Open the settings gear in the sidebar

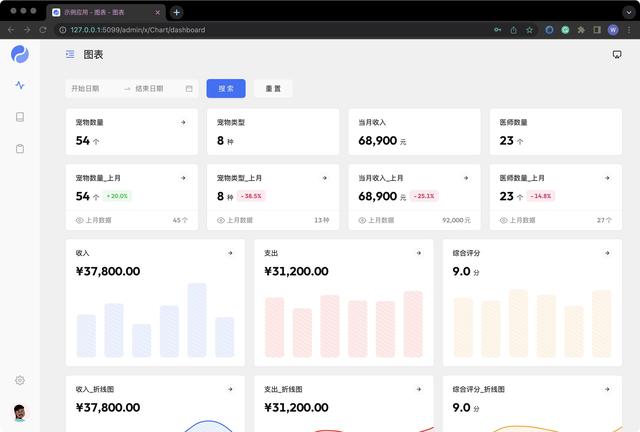20,380
